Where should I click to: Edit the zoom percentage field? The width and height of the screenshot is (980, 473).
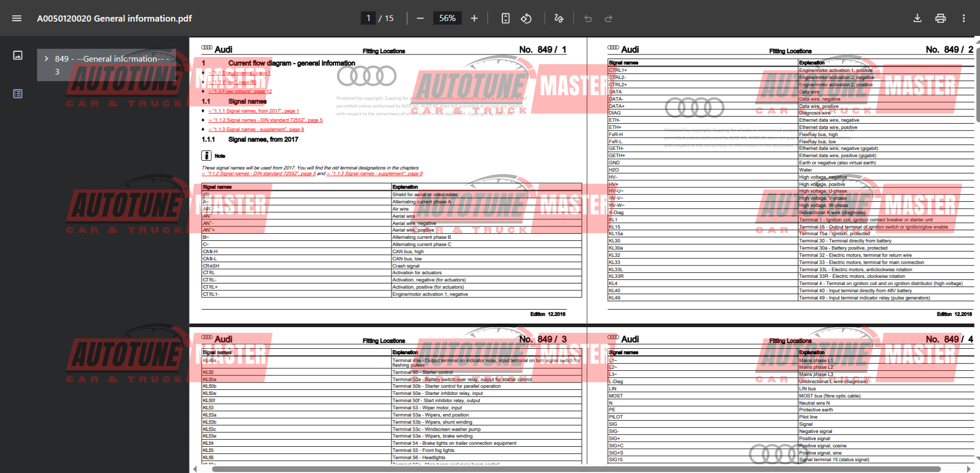(447, 18)
